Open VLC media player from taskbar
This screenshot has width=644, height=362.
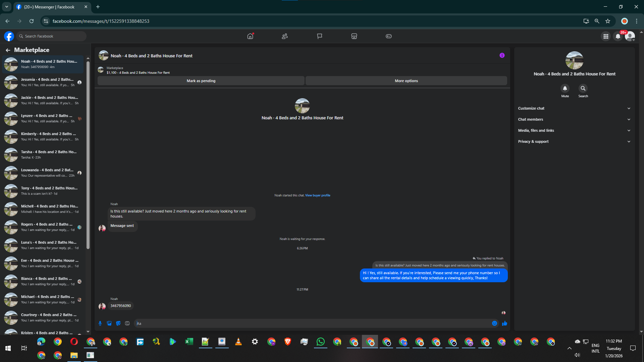238,342
